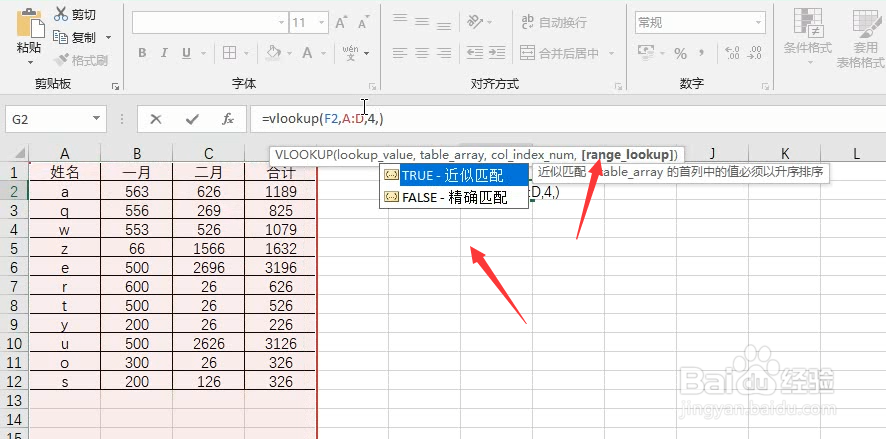Click inside the formula bar
Viewport: 886px width, 439px height.
(x=568, y=119)
